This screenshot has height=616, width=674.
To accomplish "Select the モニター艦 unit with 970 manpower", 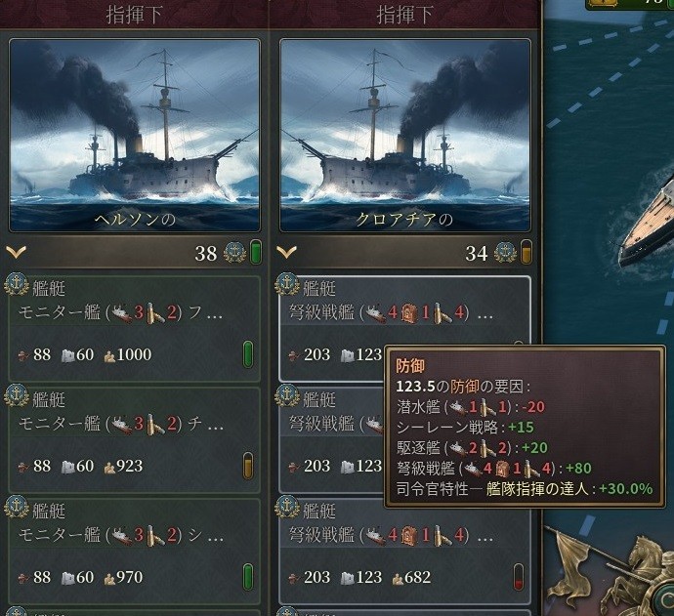I will coord(135,552).
